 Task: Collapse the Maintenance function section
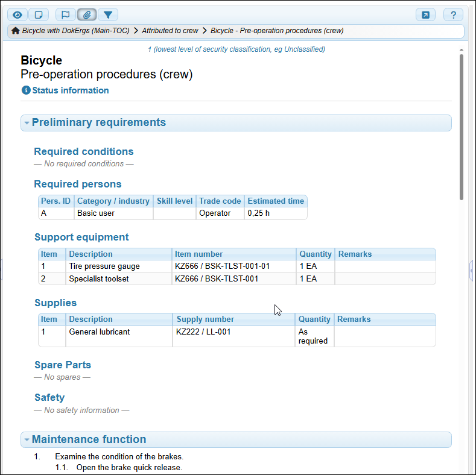27,440
